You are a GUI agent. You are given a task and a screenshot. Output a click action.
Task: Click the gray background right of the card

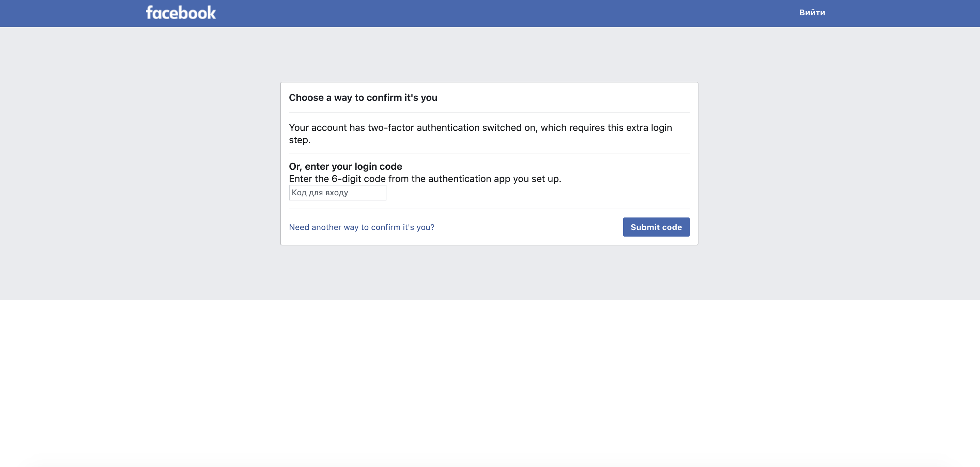[837, 164]
